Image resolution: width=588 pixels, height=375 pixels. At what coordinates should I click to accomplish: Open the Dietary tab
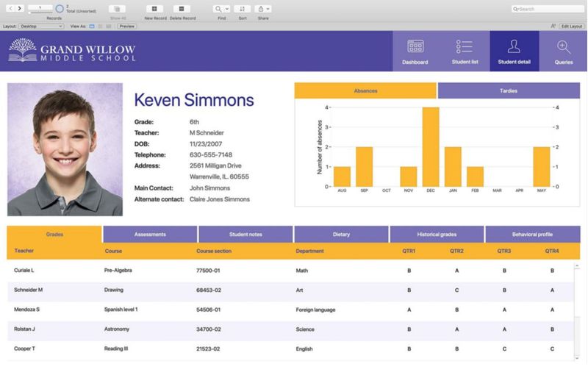341,235
